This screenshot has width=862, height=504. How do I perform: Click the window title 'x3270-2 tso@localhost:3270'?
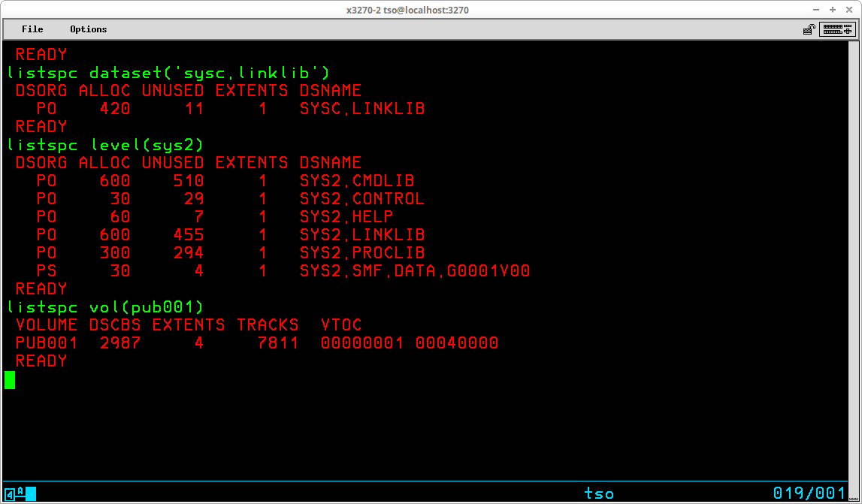[x=407, y=10]
